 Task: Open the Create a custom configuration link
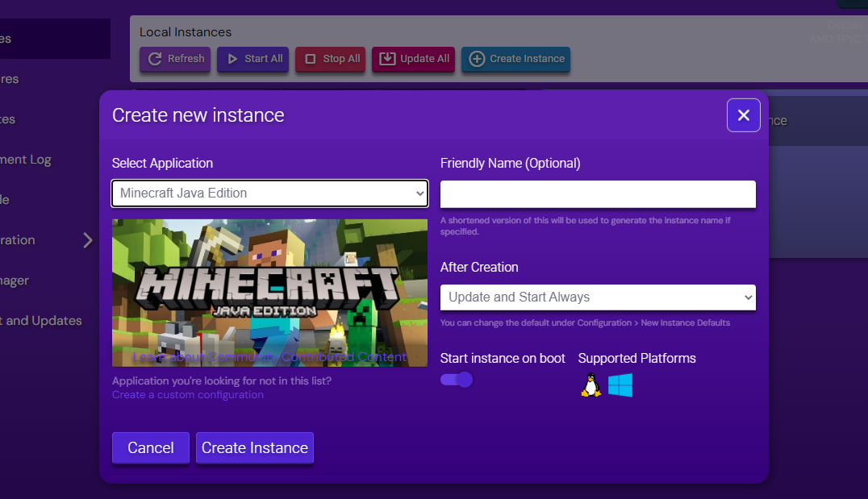(x=187, y=394)
